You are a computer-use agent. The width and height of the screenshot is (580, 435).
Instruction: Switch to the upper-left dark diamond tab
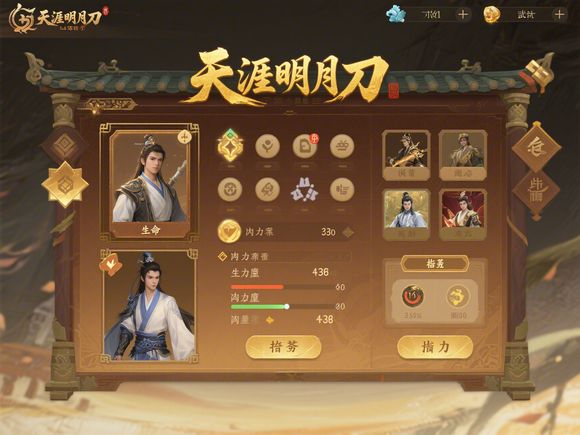[64, 146]
